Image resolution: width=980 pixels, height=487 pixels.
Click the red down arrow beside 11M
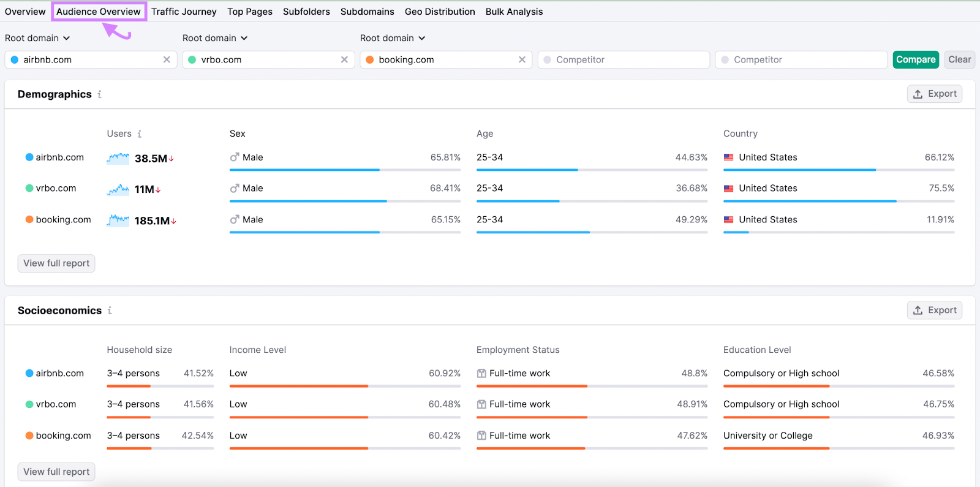pyautogui.click(x=158, y=190)
